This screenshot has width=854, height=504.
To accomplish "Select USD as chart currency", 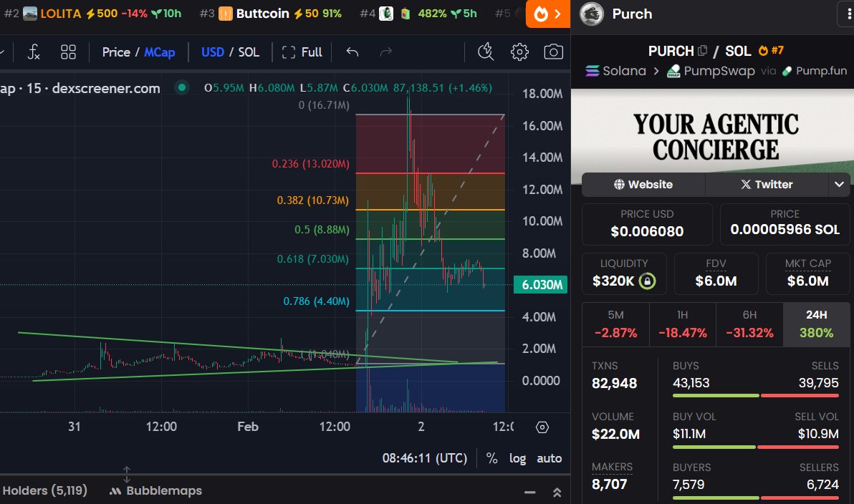I will pyautogui.click(x=212, y=52).
